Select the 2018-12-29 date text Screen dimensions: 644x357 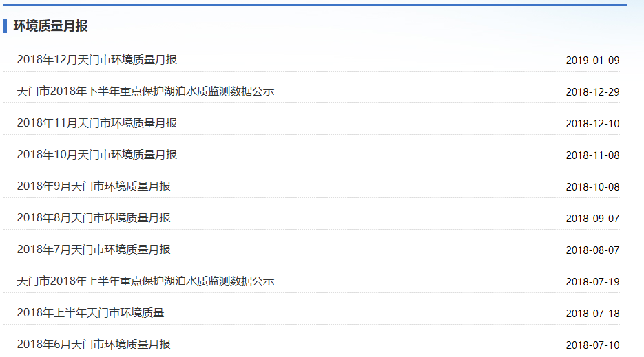592,92
